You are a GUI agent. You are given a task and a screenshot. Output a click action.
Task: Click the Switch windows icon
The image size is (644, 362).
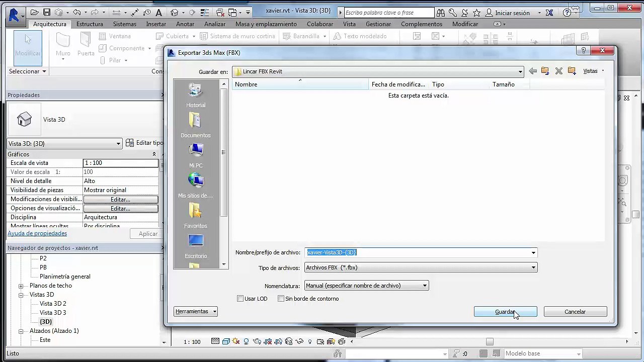coord(232,13)
